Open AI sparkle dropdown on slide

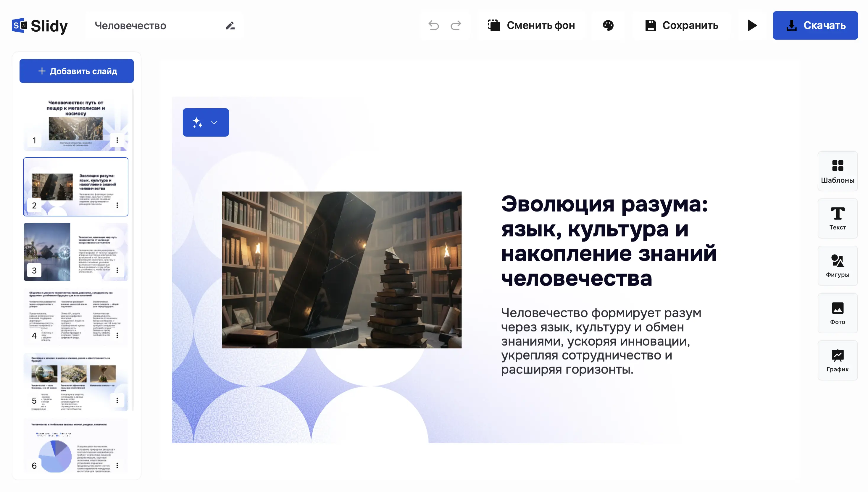point(206,122)
